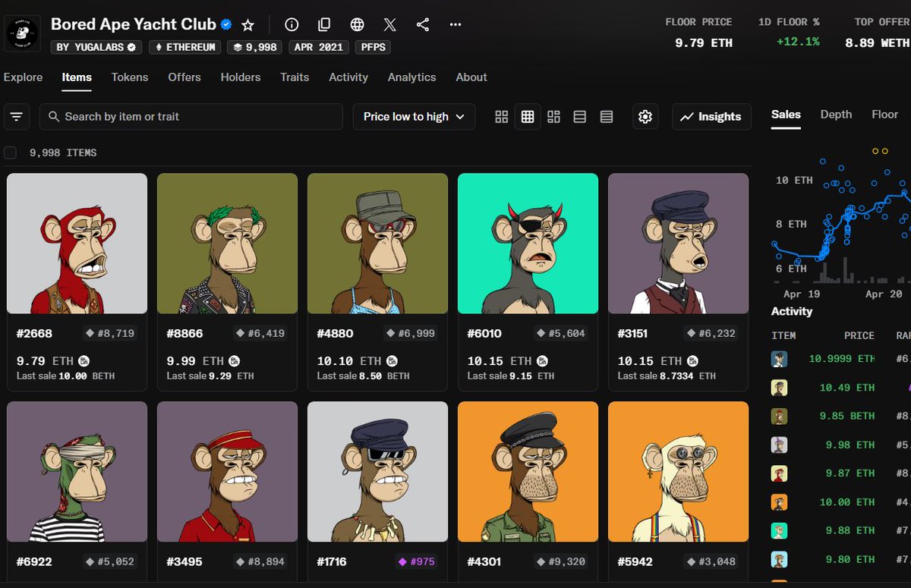The image size is (911, 588).
Task: Click the 10.9999 ETH activity item thumbnail
Action: click(780, 359)
